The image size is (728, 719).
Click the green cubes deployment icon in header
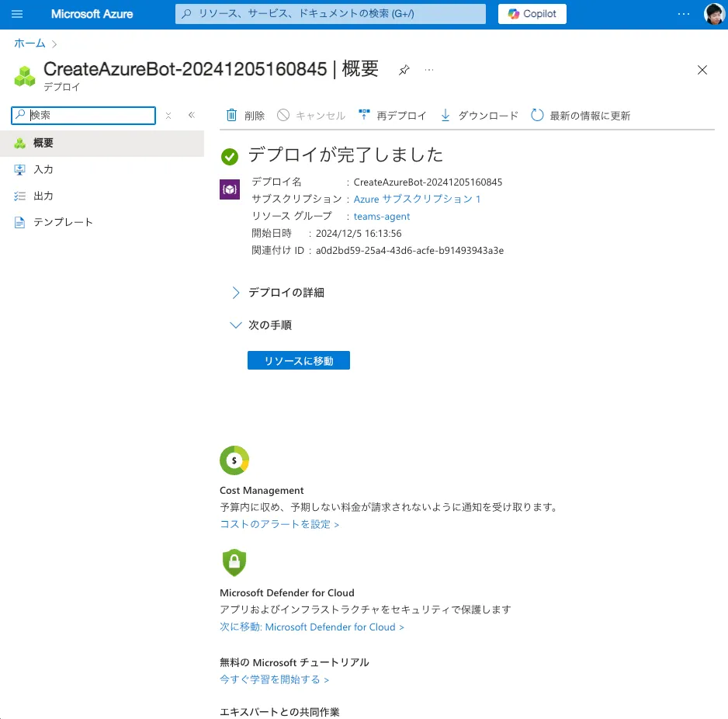pos(25,76)
